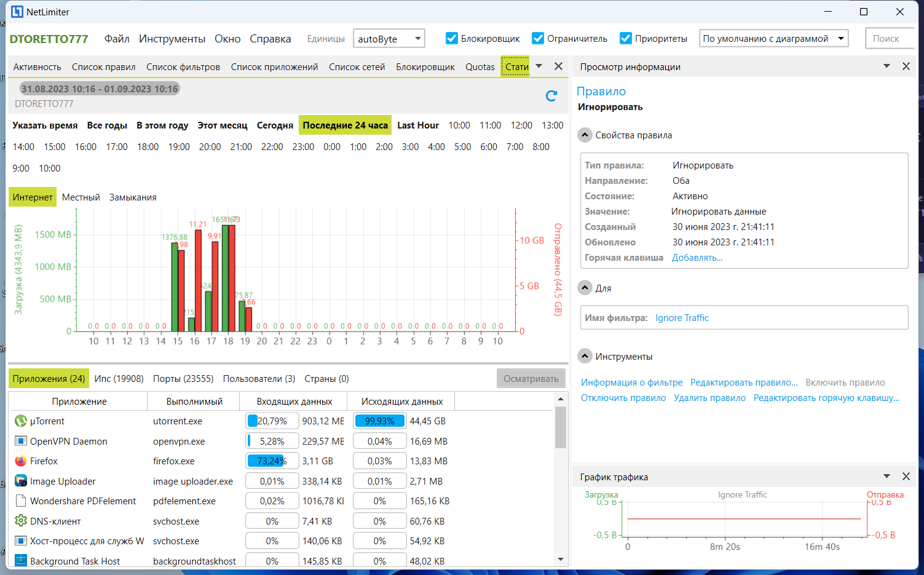Toggle the Блокировщик checkbox

pos(452,38)
